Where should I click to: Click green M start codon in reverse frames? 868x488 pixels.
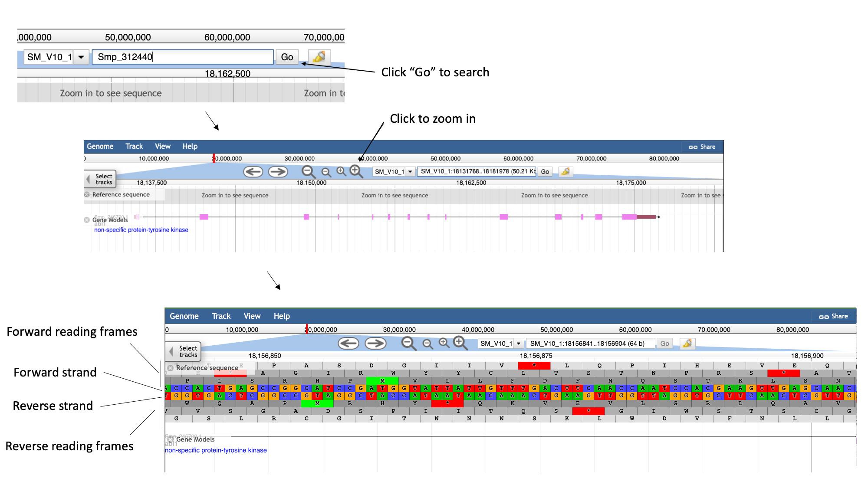317,403
